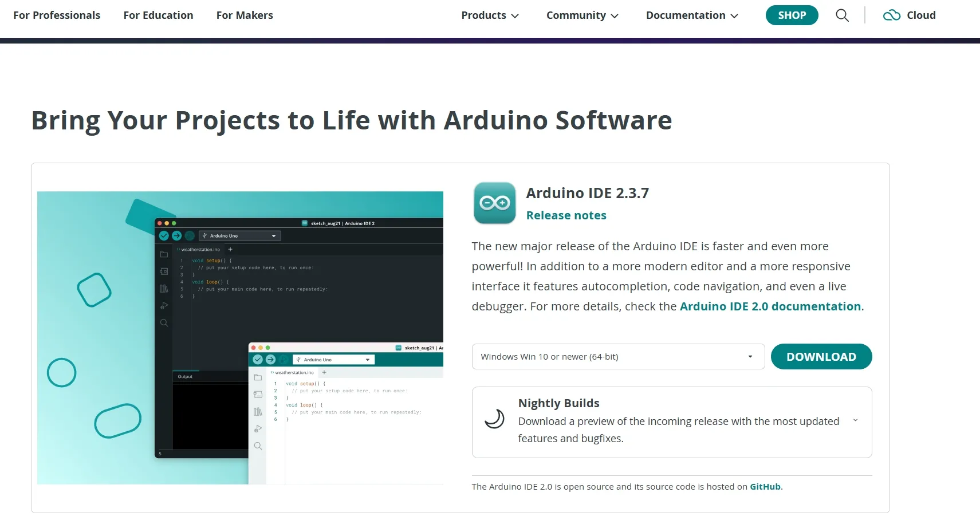Image resolution: width=980 pixels, height=520 pixels.
Task: Click the upload arrow icon in dark IDE screenshot
Action: pyautogui.click(x=176, y=235)
